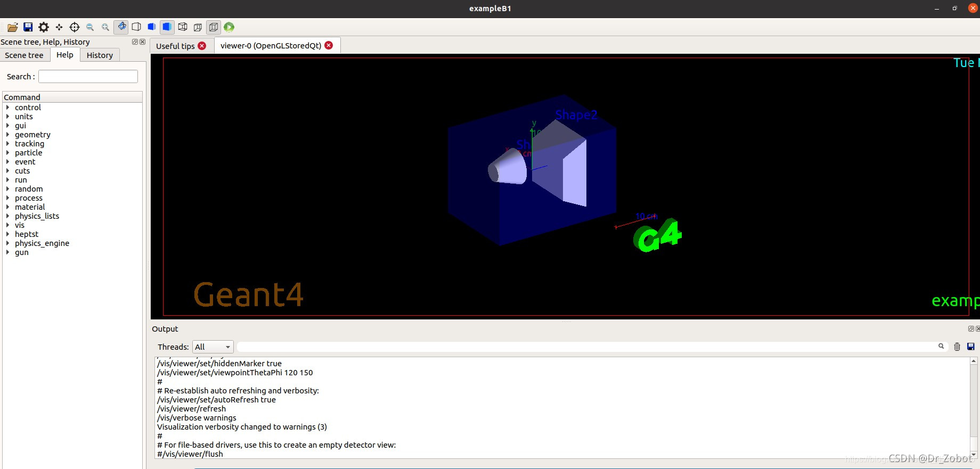Close the viewer-0 tab
This screenshot has width=980, height=469.
click(x=329, y=45)
